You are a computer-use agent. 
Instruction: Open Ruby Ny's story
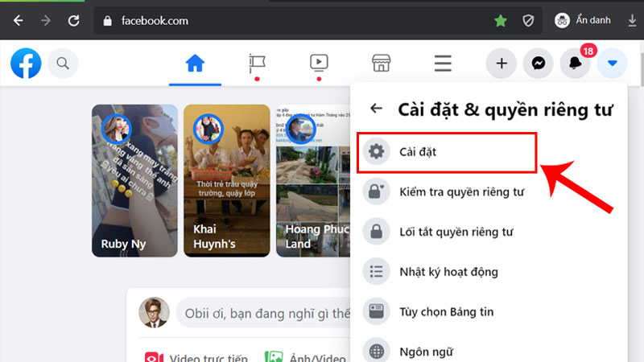click(134, 180)
